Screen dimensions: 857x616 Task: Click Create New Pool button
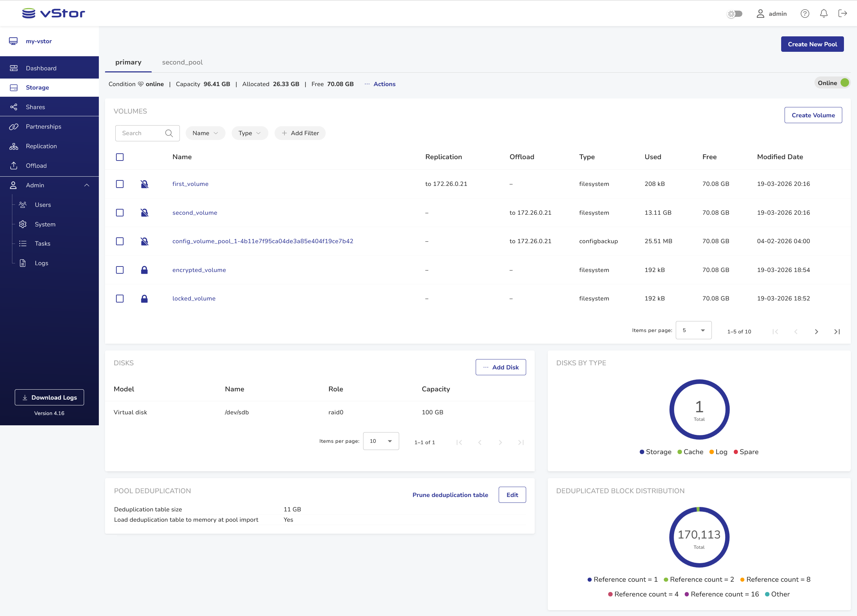(812, 44)
